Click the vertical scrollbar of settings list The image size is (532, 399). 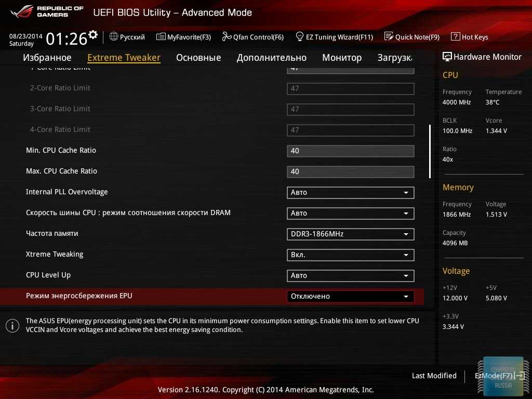430,151
